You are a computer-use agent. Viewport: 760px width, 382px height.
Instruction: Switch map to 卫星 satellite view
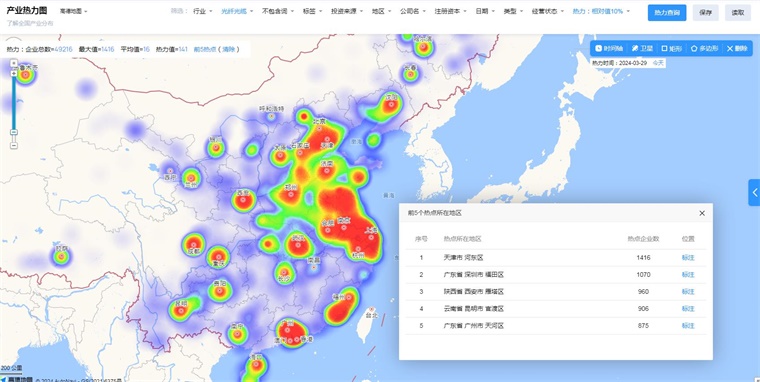click(x=642, y=48)
